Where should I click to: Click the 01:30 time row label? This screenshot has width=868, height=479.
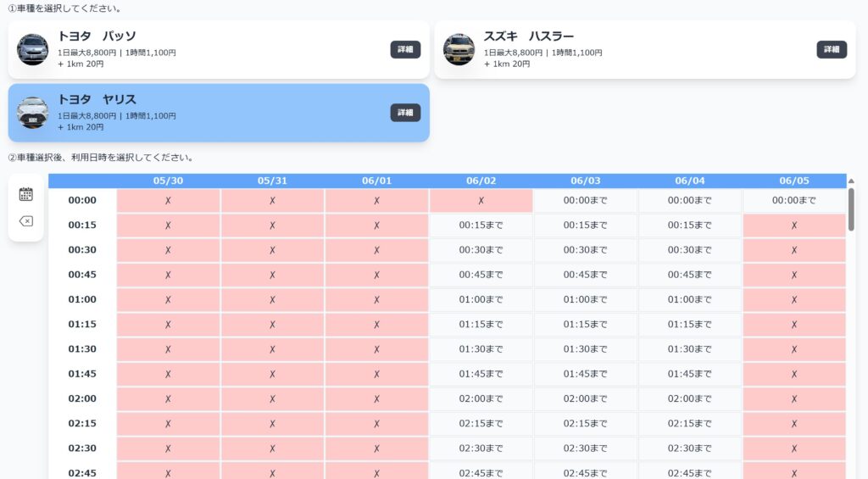pos(82,349)
